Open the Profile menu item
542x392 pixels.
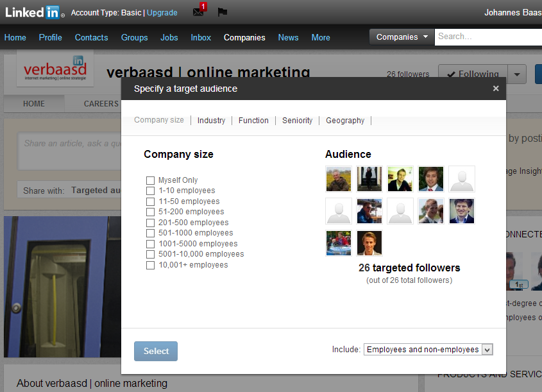(x=51, y=37)
